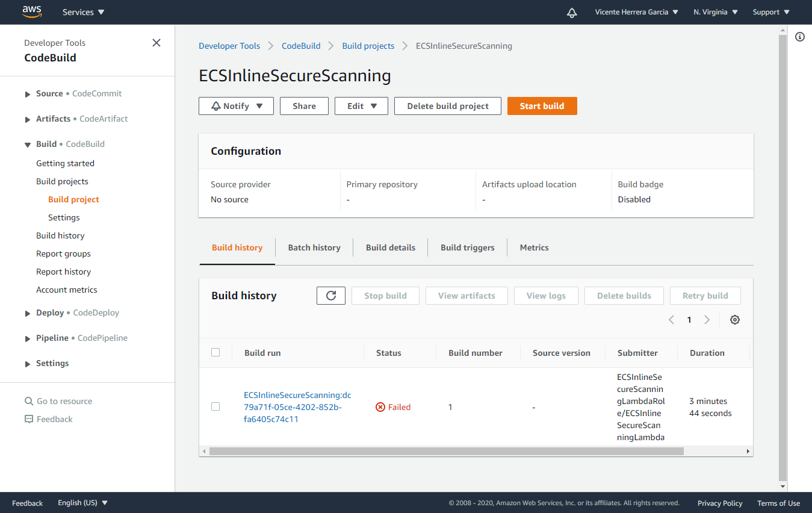Click the Failed status text
Viewport: 812px width, 513px height.
[x=399, y=407]
